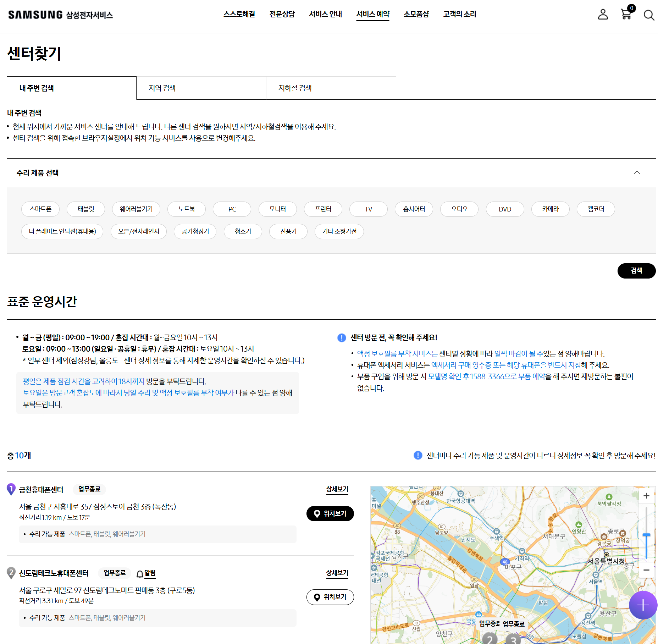This screenshot has width=658, height=644.
Task: Open 상세보기 for 금천휴대폰센터
Action: pos(337,489)
